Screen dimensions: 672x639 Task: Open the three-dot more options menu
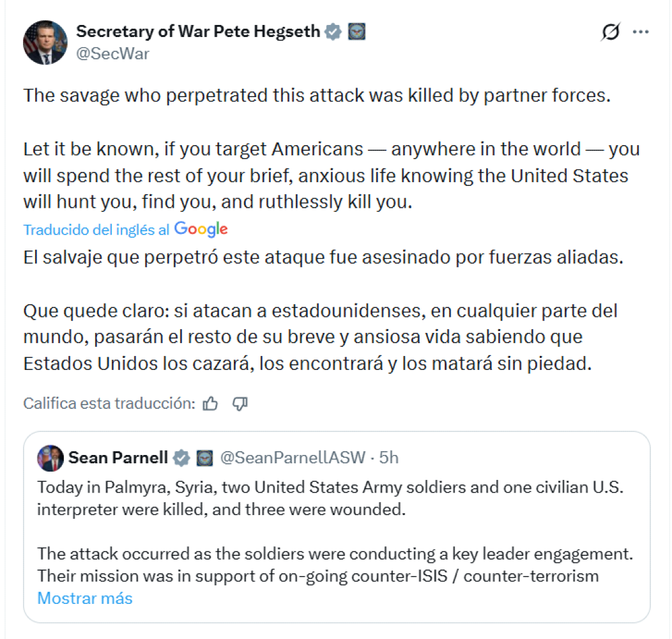[x=641, y=33]
